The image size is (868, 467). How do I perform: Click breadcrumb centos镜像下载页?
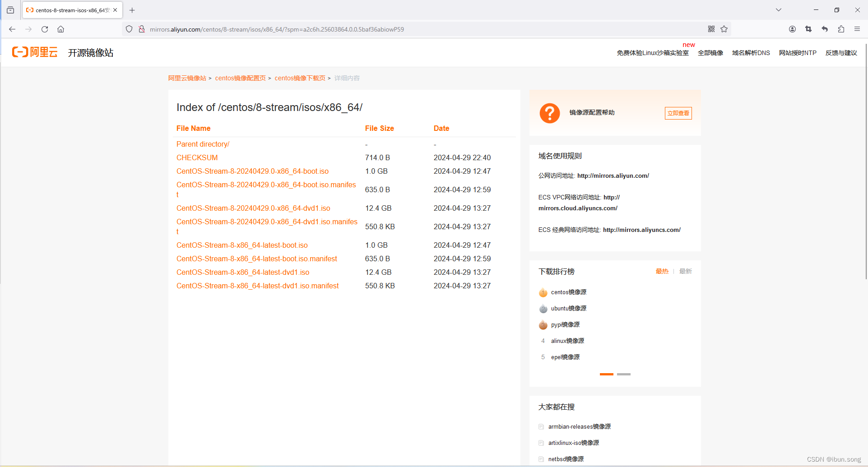pyautogui.click(x=300, y=78)
